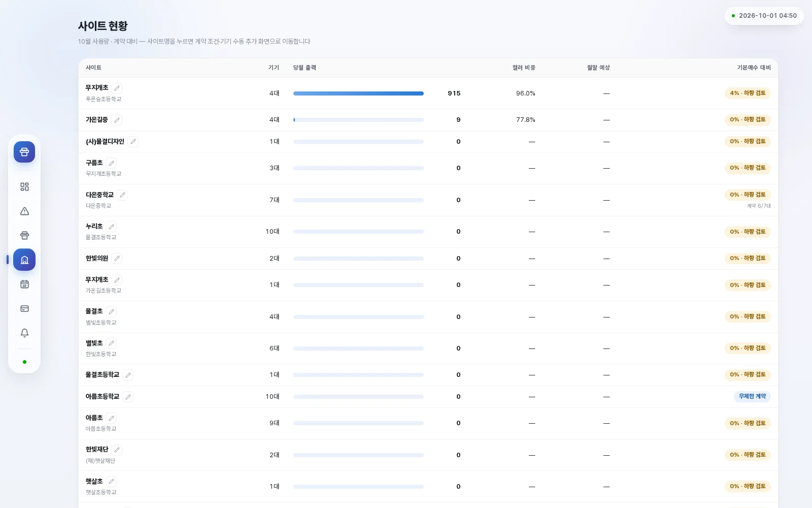Click the green status dot in sidebar
The width and height of the screenshot is (812, 508).
[24, 362]
